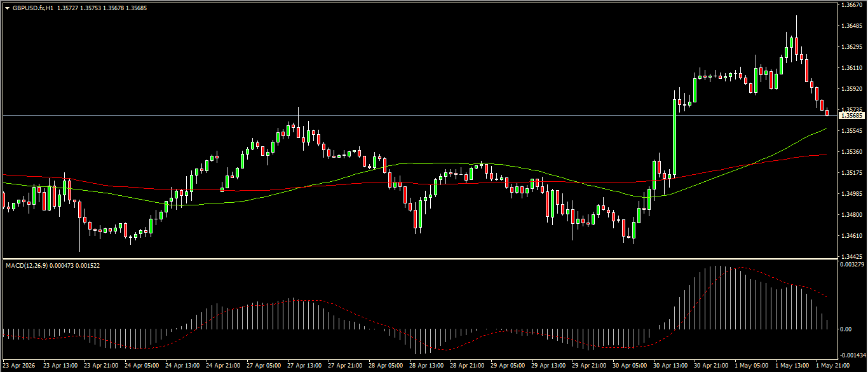Click the 1 May 05:00 time label

coord(752,366)
